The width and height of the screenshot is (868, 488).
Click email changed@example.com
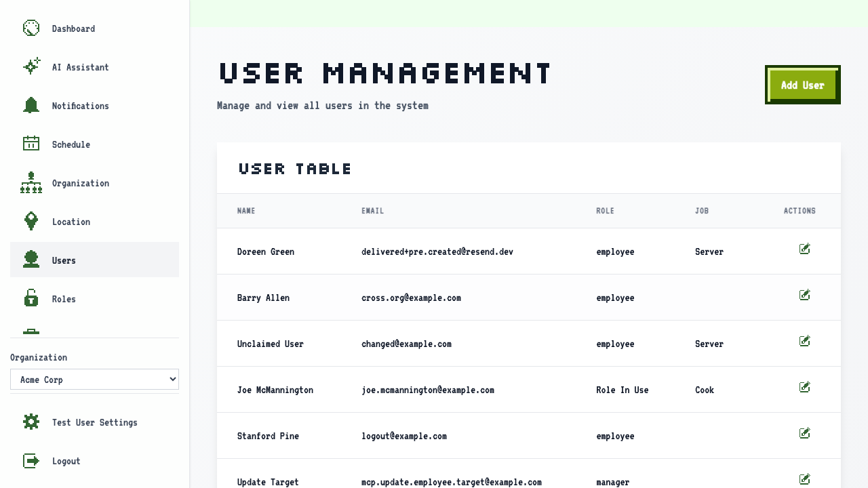coord(406,344)
